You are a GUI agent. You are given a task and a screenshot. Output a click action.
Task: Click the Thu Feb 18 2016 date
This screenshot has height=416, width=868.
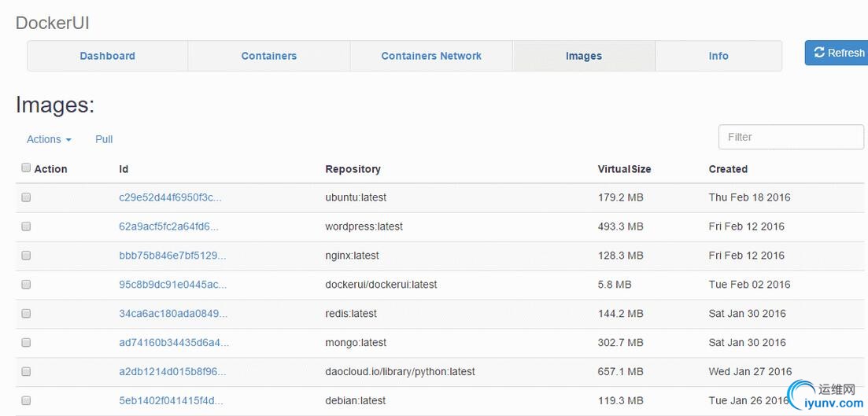point(749,197)
